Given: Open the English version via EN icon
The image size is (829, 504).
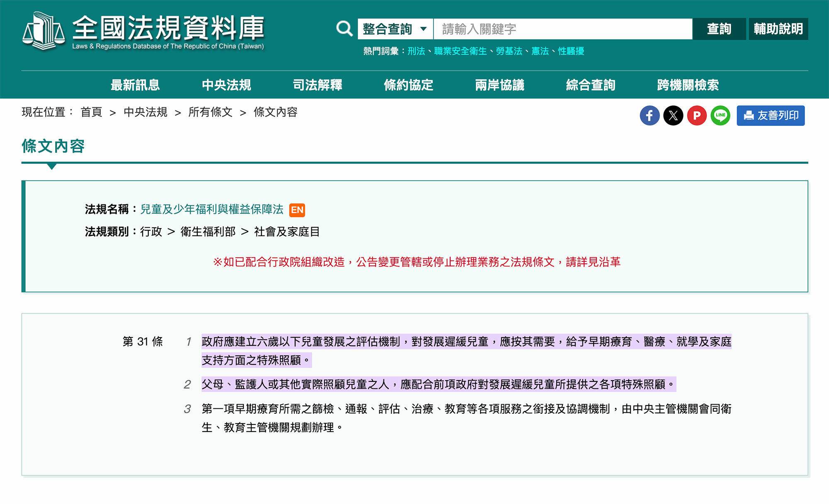Looking at the screenshot, I should point(297,210).
